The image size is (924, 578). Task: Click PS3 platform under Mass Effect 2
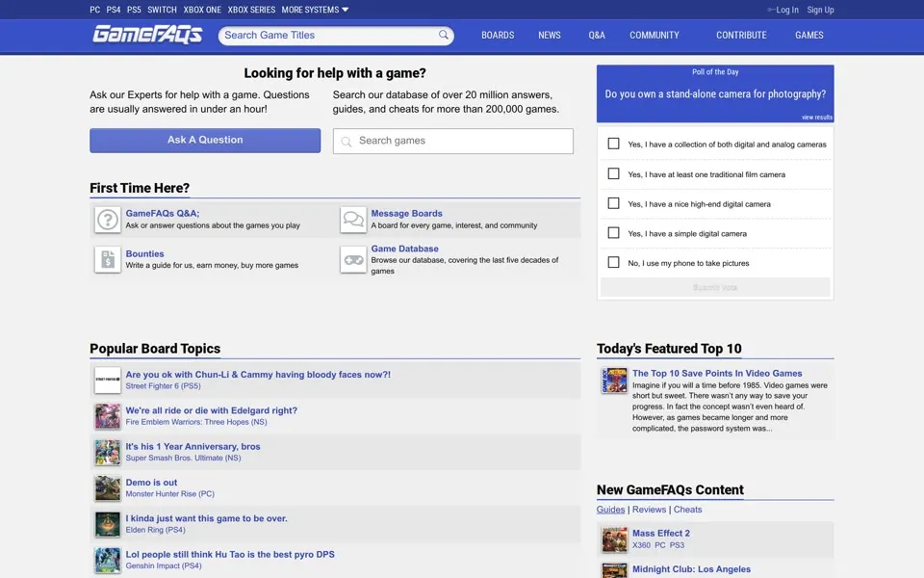(677, 545)
